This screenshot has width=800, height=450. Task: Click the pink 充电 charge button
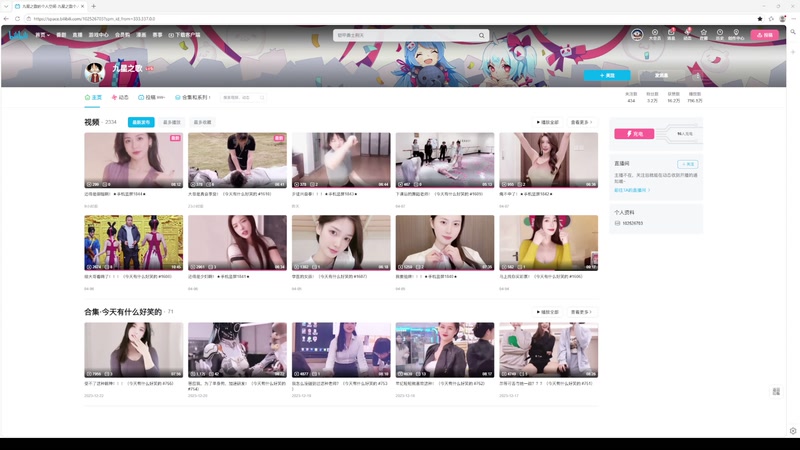[x=634, y=133]
